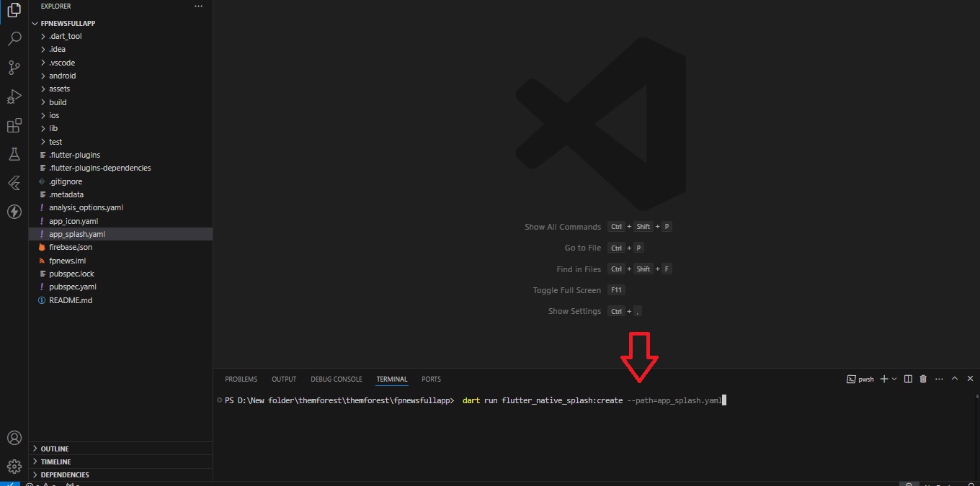Open the Flutter sidebar icon
This screenshot has height=486, width=980.
pyautogui.click(x=14, y=183)
